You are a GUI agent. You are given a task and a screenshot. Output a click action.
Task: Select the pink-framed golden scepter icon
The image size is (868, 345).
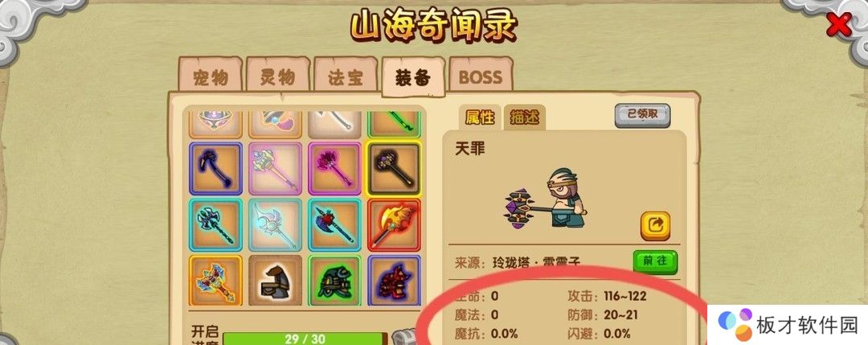coord(275,168)
